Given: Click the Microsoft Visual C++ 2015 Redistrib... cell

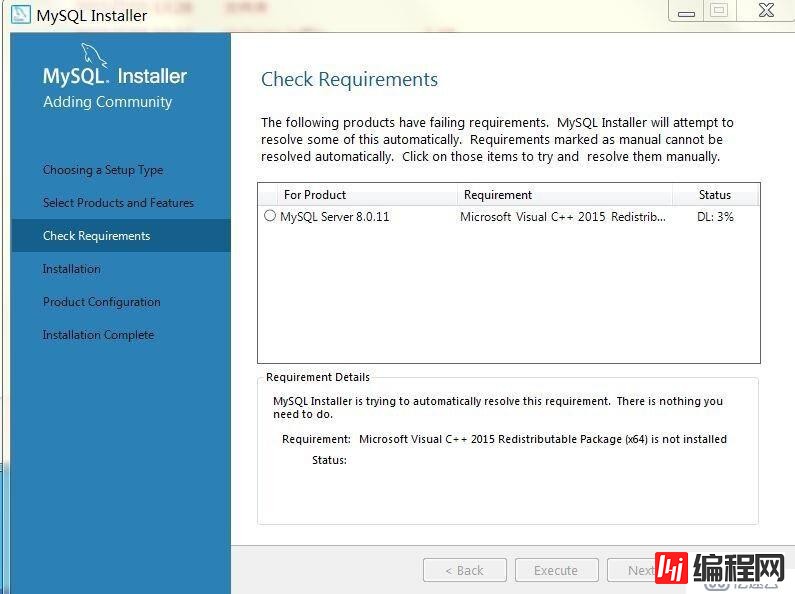Looking at the screenshot, I should click(x=563, y=217).
